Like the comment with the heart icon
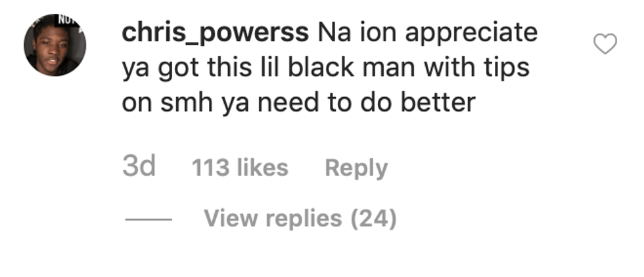The height and width of the screenshot is (277, 644). click(x=605, y=44)
